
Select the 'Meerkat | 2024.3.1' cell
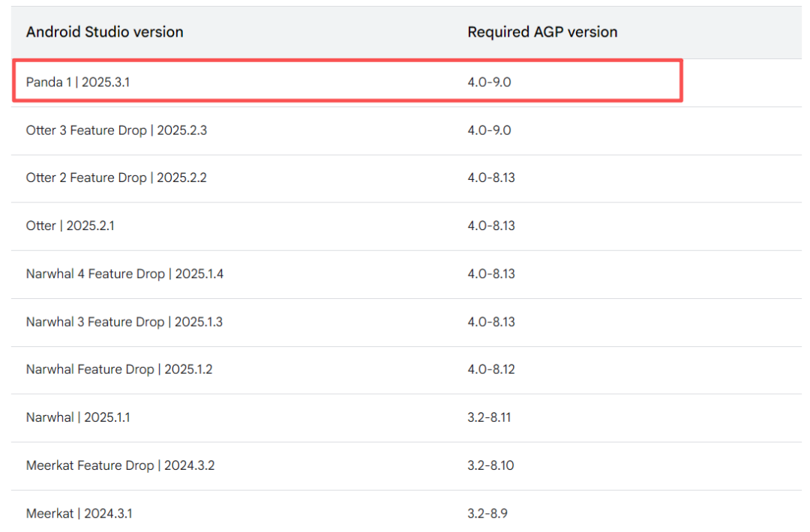(79, 513)
